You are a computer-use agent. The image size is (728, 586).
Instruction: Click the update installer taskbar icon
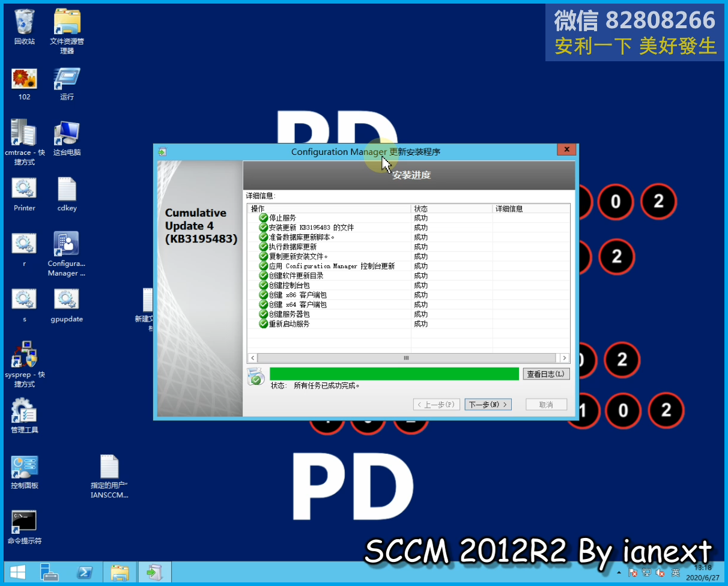coord(155,573)
